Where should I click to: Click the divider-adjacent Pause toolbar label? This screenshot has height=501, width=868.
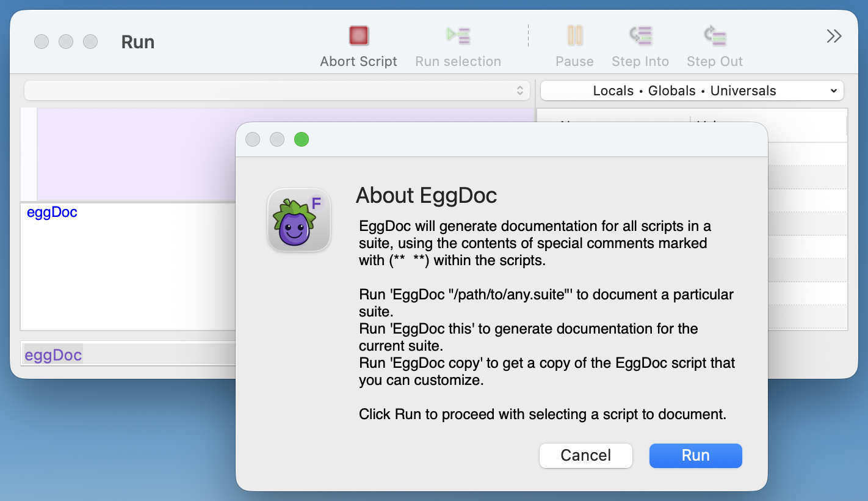tap(574, 61)
